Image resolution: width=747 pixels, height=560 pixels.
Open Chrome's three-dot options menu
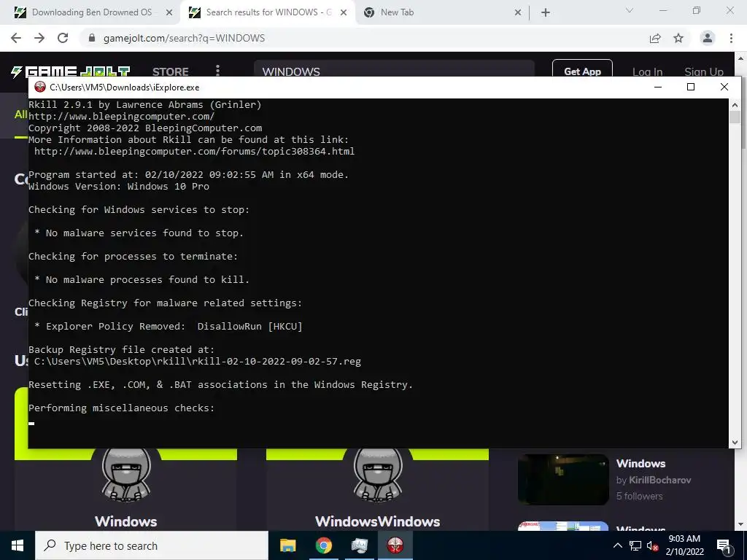coord(731,38)
